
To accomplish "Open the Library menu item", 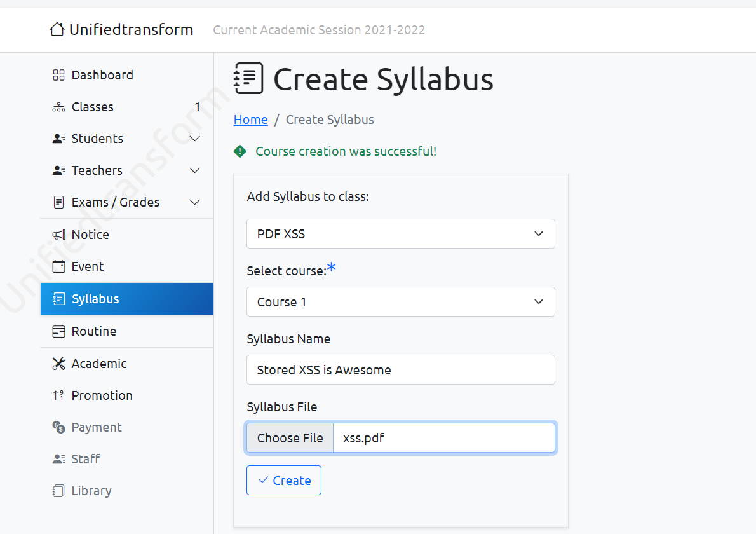I will click(x=127, y=491).
